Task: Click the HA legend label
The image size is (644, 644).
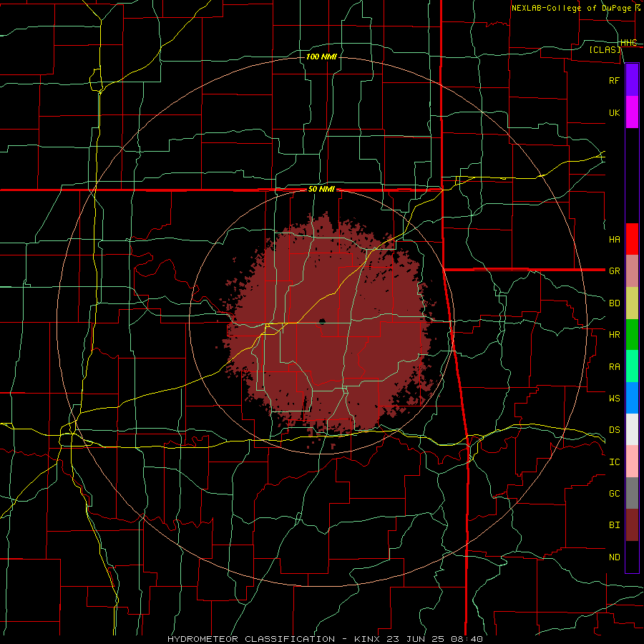Action: (614, 239)
